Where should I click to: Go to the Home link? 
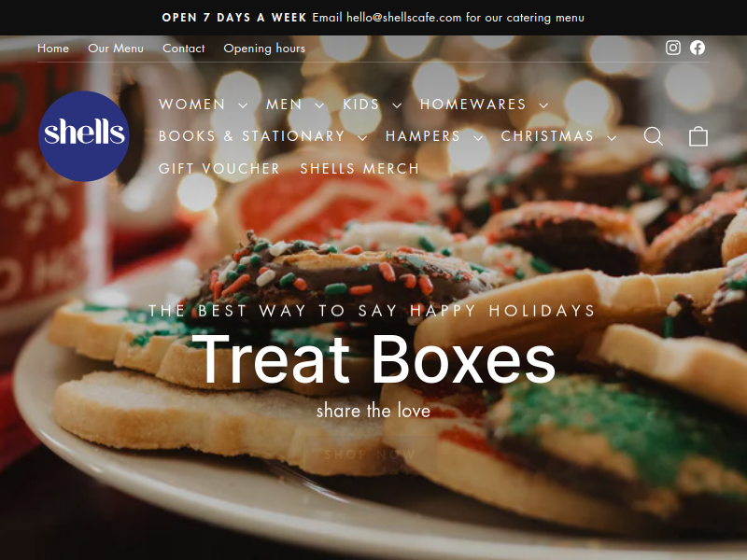coord(53,49)
